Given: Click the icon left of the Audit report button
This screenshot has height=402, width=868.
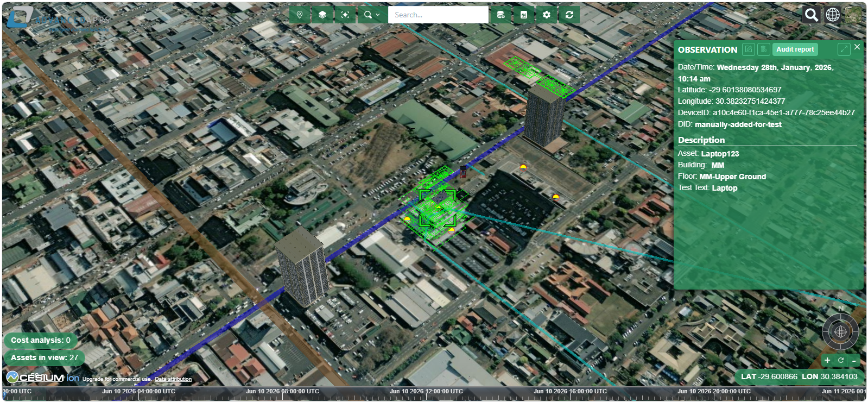Looking at the screenshot, I should (764, 49).
